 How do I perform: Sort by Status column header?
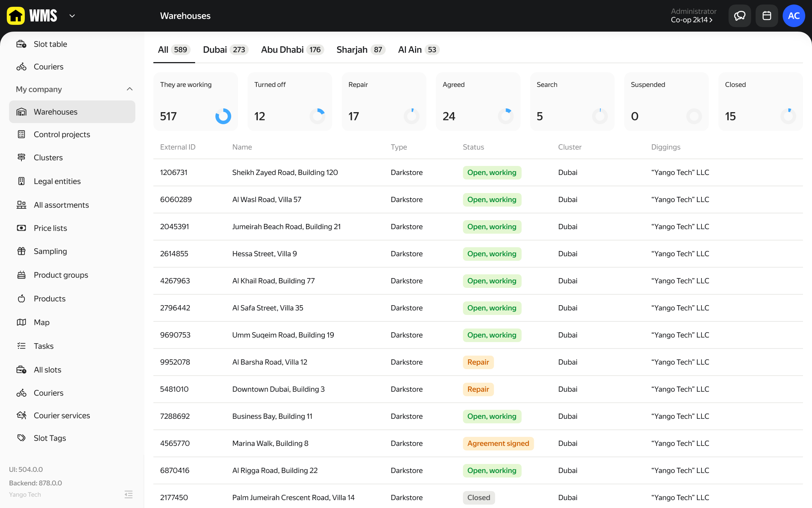click(473, 147)
